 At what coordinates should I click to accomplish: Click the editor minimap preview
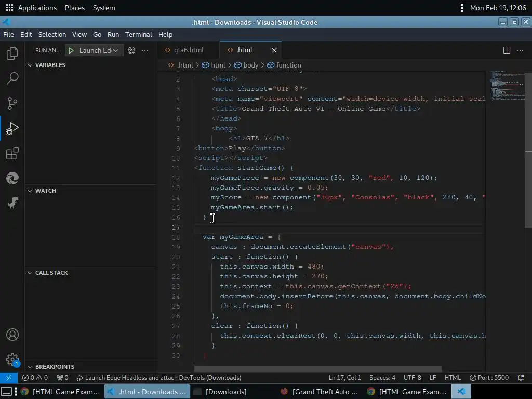(x=507, y=86)
